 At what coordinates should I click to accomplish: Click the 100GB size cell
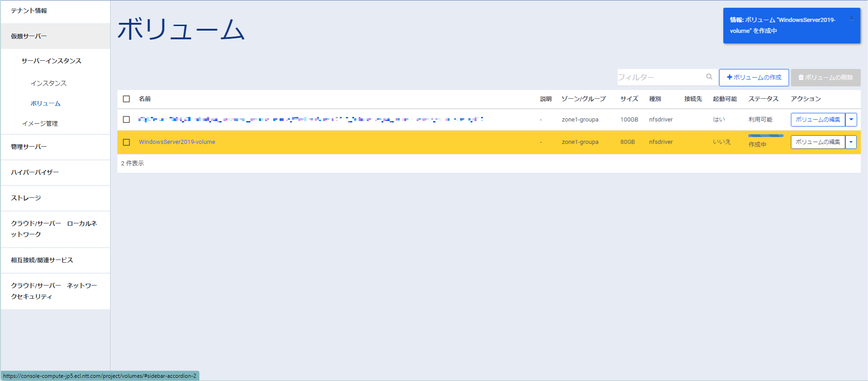pyautogui.click(x=629, y=119)
